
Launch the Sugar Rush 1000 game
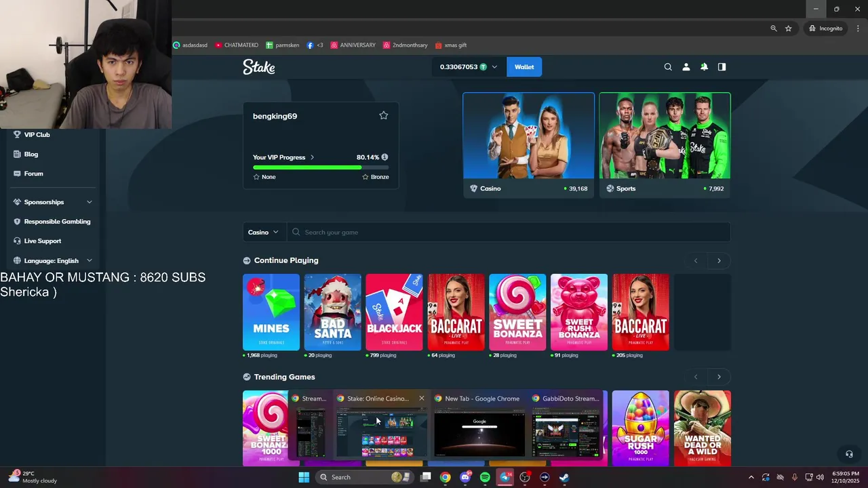pyautogui.click(x=640, y=428)
